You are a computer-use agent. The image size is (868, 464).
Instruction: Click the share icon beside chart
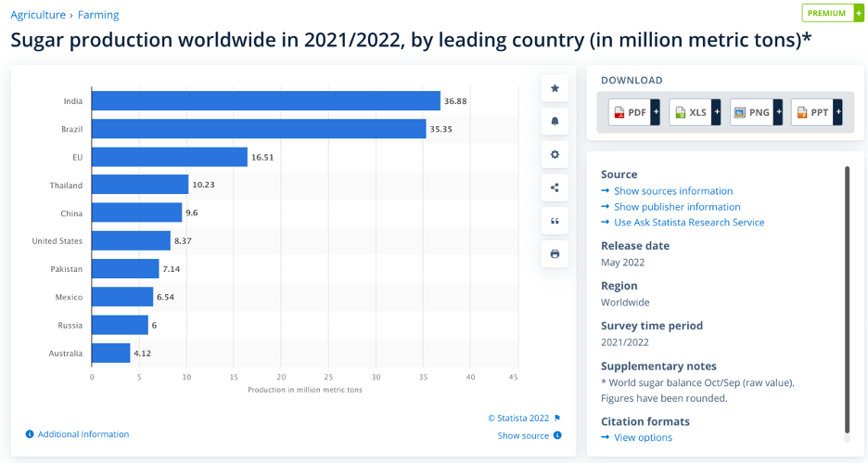tap(555, 187)
